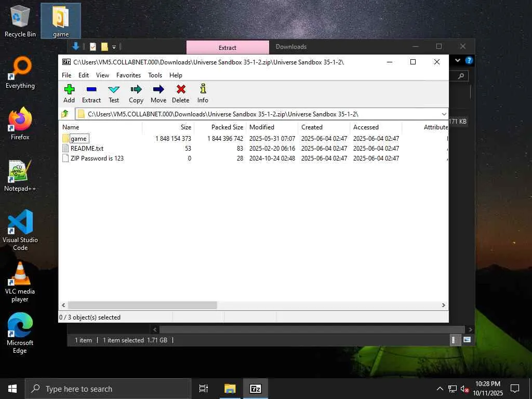Sort by the Packed Size column header

click(x=220, y=127)
